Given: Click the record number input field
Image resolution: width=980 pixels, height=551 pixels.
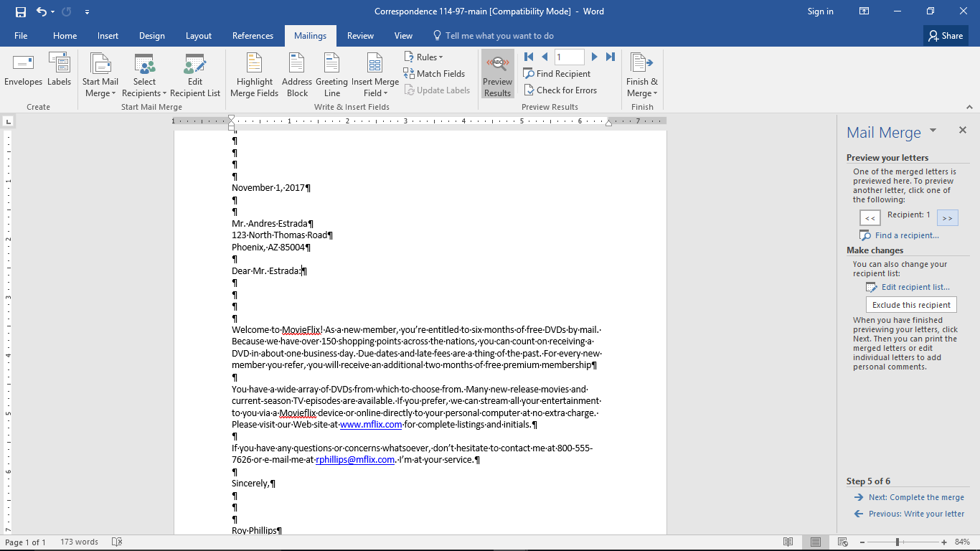Looking at the screenshot, I should coord(569,57).
